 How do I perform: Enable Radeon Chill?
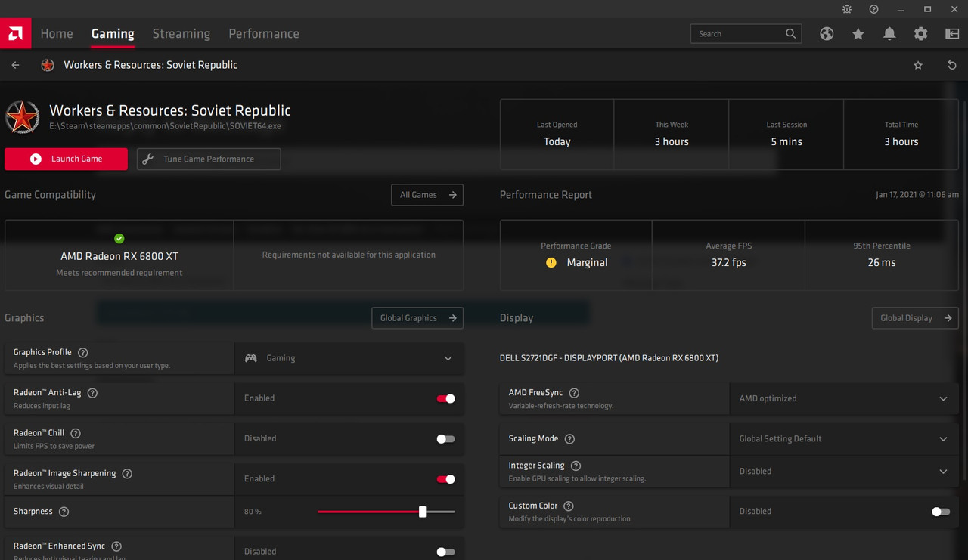coord(445,438)
